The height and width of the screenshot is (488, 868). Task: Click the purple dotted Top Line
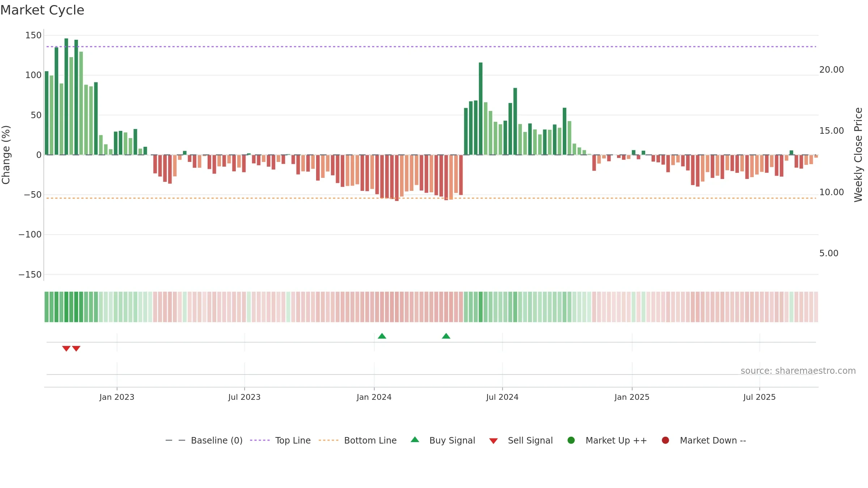click(431, 47)
